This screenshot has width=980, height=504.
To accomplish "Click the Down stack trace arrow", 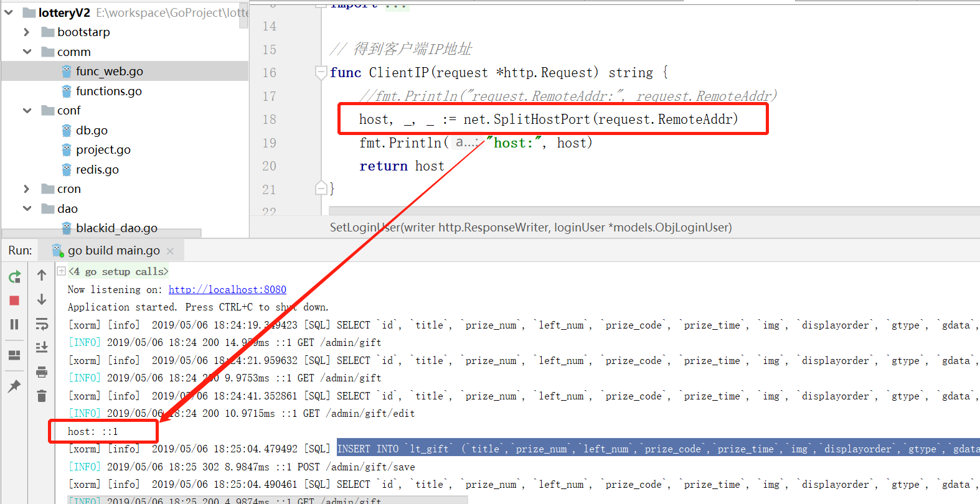I will (42, 299).
